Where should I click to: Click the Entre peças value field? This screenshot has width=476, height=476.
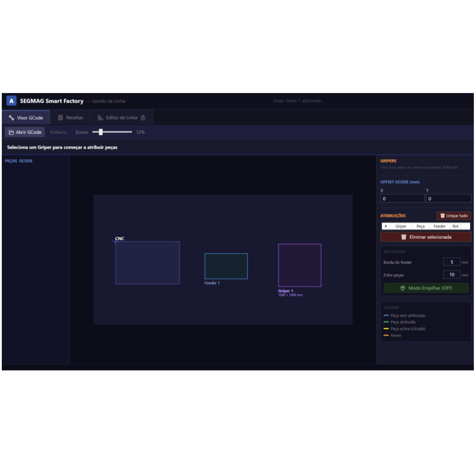tap(452, 275)
